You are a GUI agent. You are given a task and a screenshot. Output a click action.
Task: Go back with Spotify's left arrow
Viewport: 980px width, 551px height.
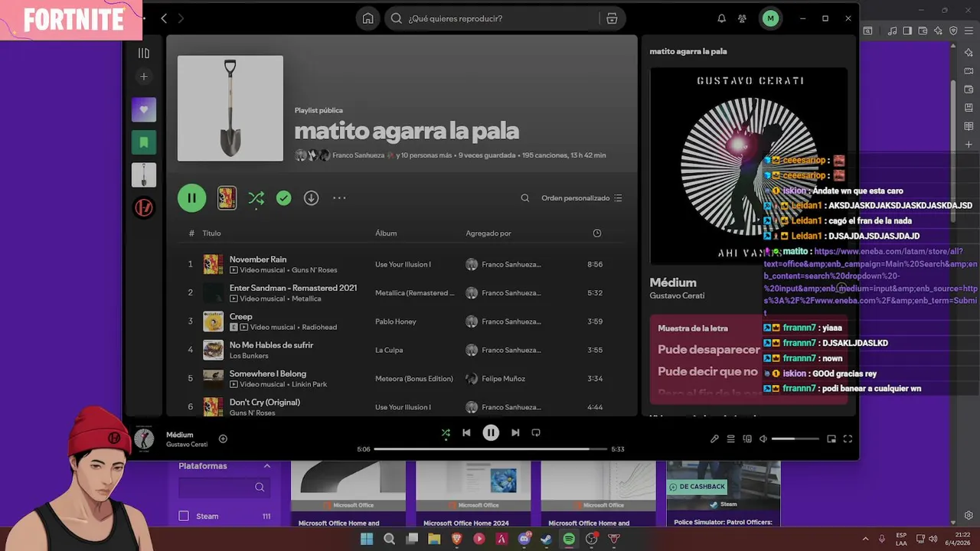point(164,18)
